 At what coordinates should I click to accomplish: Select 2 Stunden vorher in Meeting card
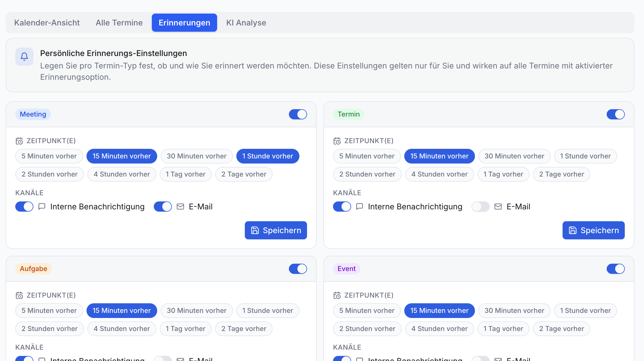click(49, 174)
